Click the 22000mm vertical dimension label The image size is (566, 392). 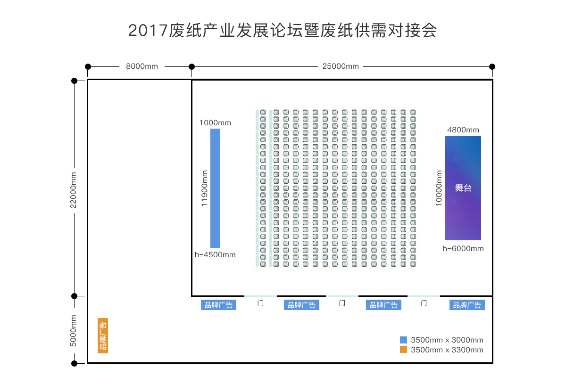click(x=73, y=188)
